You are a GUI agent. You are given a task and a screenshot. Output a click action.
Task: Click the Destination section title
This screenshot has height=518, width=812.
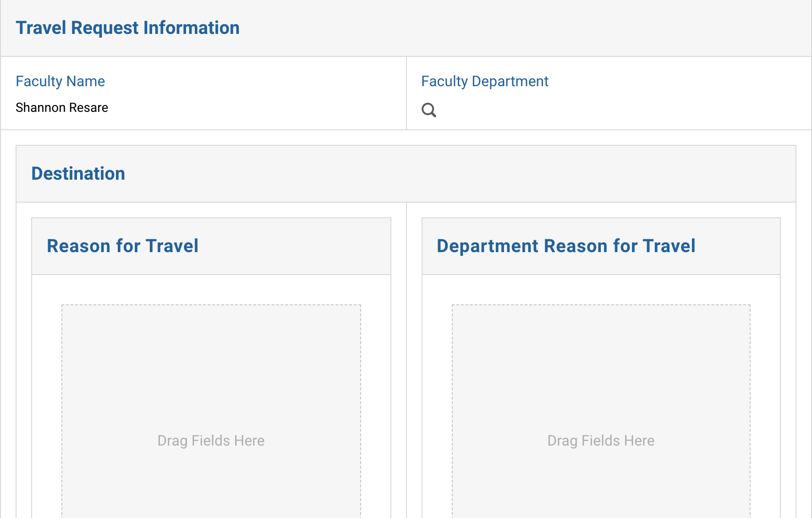[78, 173]
